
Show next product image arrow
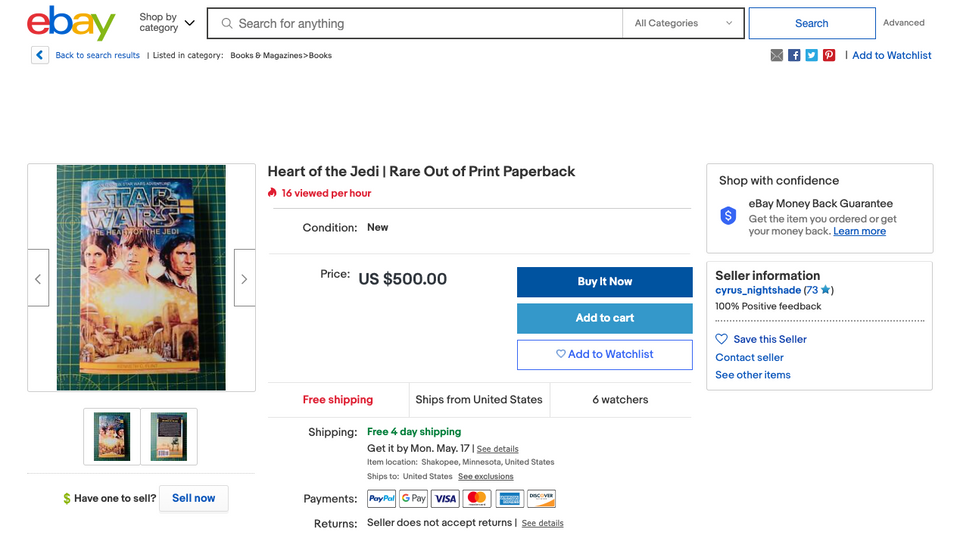[244, 278]
